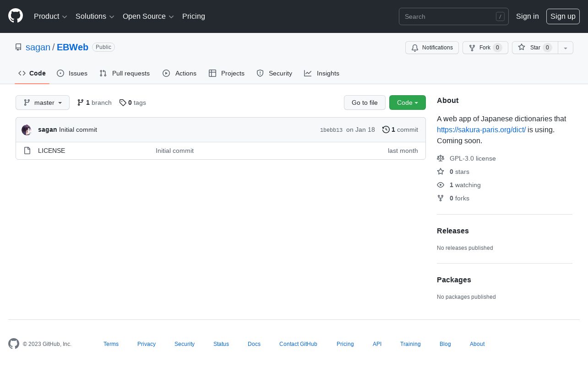This screenshot has height=372, width=588.
Task: Click the tag icon next to 0 tags
Action: pyautogui.click(x=123, y=102)
